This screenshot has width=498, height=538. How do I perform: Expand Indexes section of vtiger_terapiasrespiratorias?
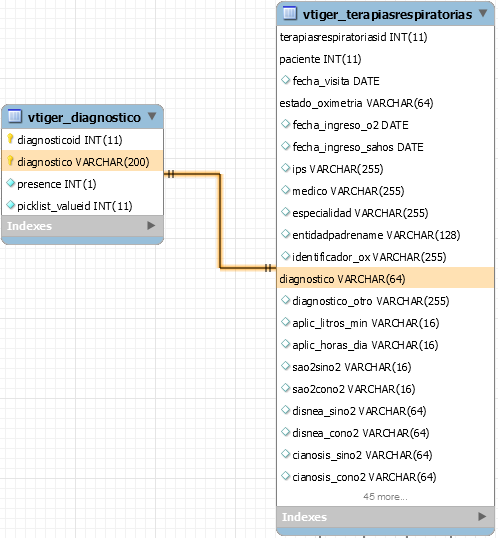(x=482, y=516)
